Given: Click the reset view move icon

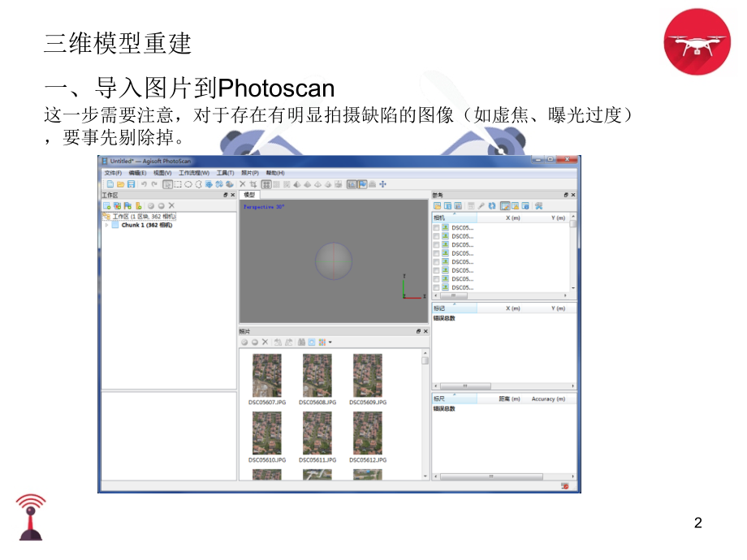Looking at the screenshot, I should (383, 184).
